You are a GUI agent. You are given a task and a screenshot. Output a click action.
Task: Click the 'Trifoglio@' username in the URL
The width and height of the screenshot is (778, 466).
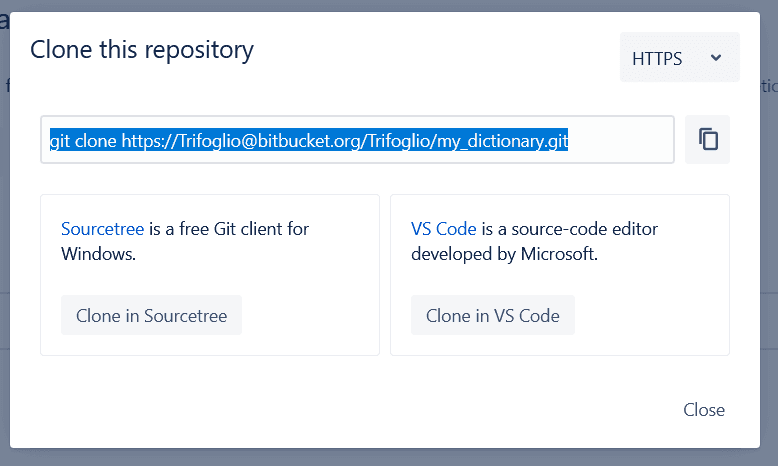220,141
